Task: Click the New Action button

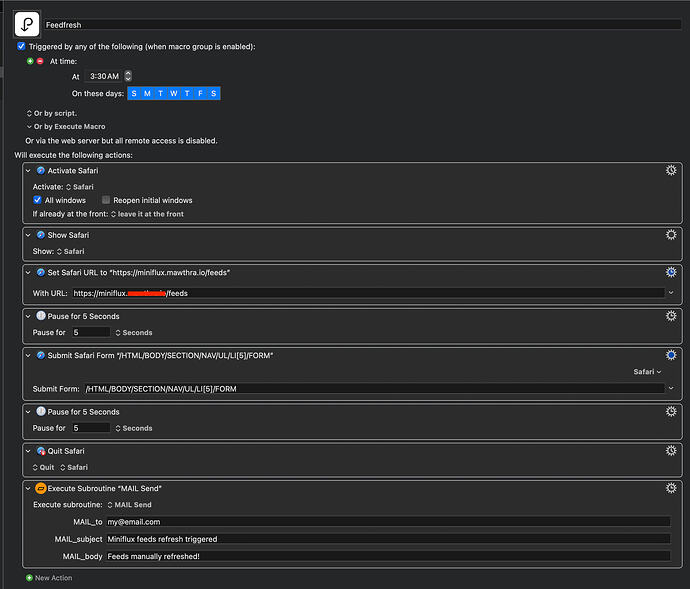Action: pyautogui.click(x=49, y=578)
